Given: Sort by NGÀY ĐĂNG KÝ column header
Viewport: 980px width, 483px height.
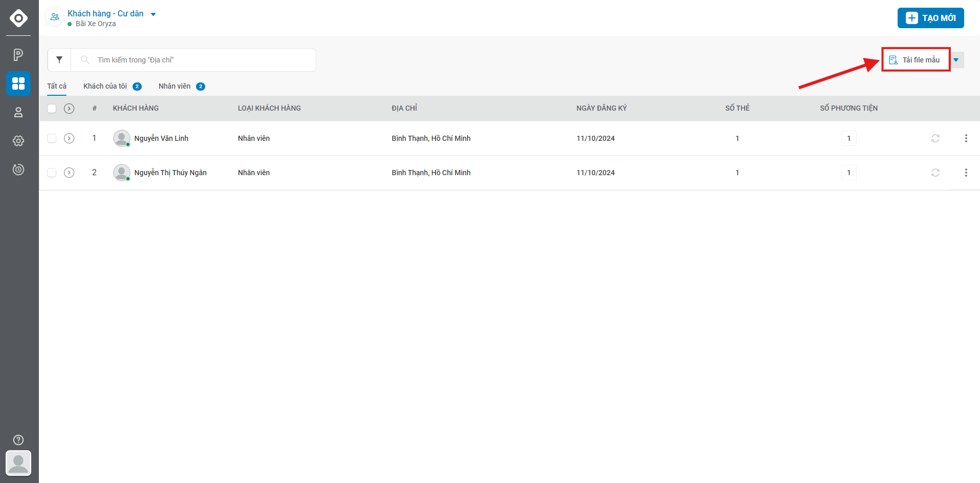Looking at the screenshot, I should tap(601, 108).
